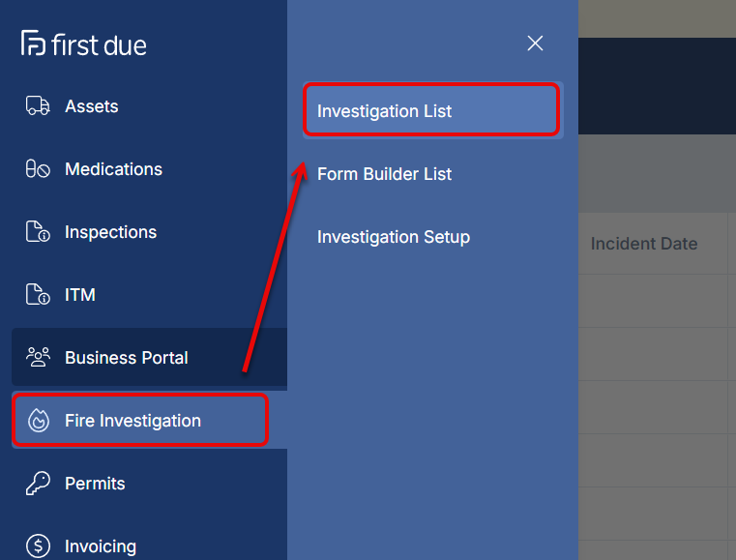The image size is (736, 560).
Task: Click the Assets truck icon
Action: pos(38,106)
